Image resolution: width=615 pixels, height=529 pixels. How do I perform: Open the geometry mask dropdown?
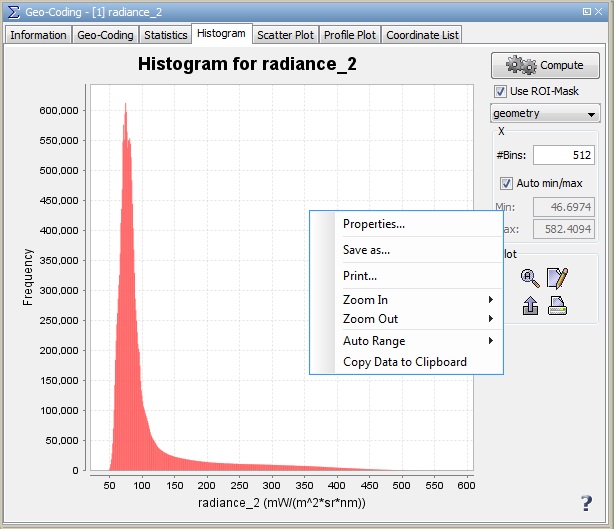pos(545,113)
